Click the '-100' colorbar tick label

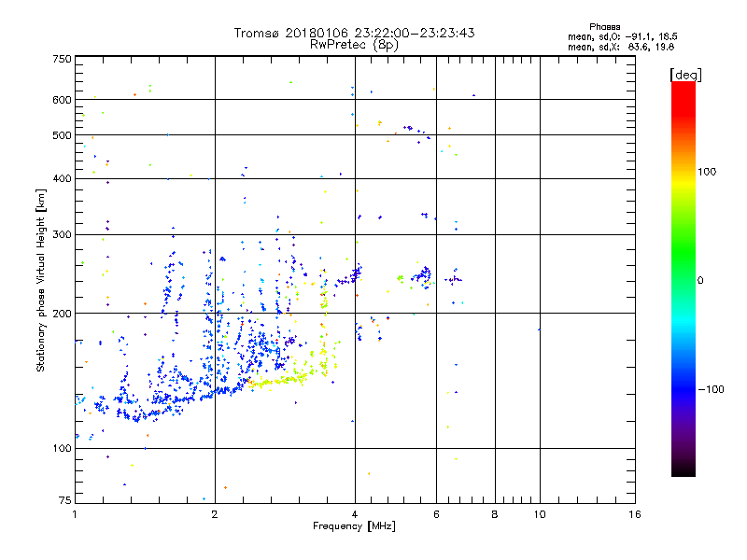(711, 389)
